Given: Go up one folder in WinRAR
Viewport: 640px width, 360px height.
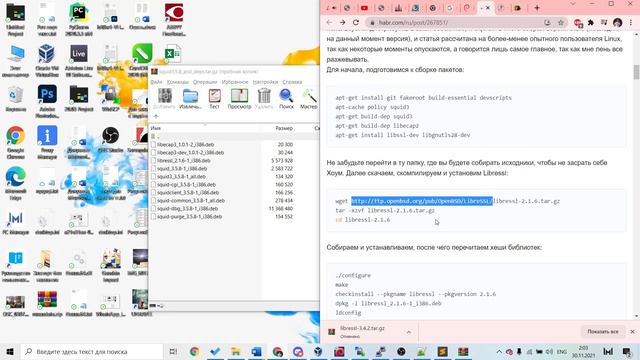Looking at the screenshot, I should point(156,117).
